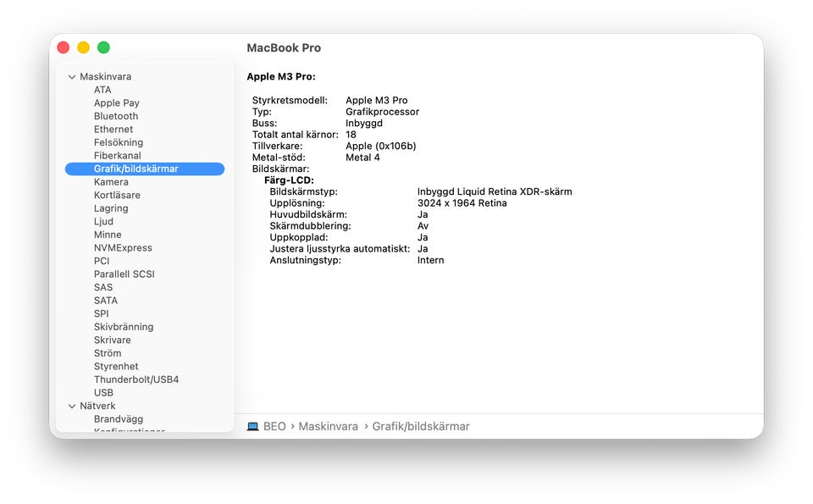Select Parallell SCSI in the sidebar
The image size is (813, 504).
[124, 274]
